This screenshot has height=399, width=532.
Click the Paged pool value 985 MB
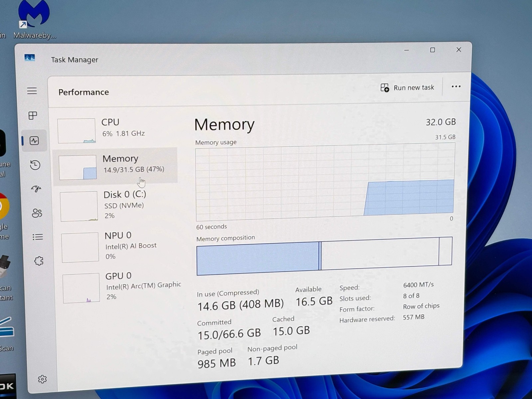point(216,363)
